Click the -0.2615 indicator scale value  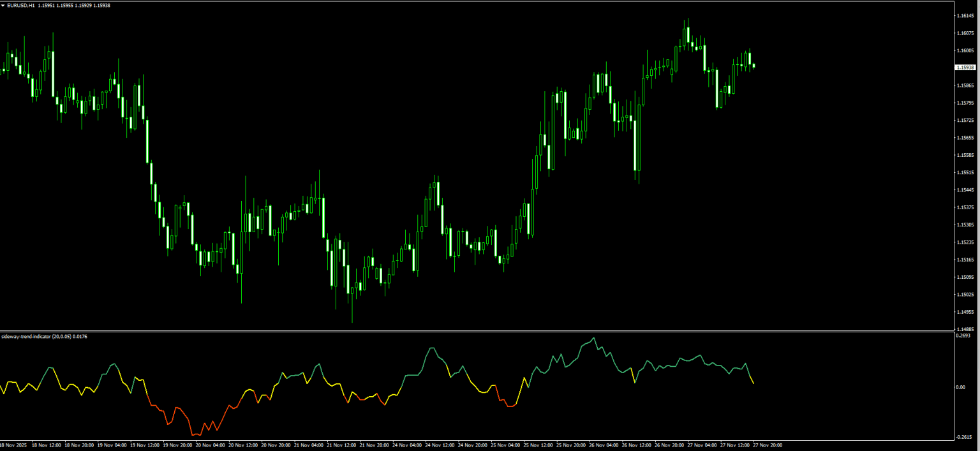point(965,436)
